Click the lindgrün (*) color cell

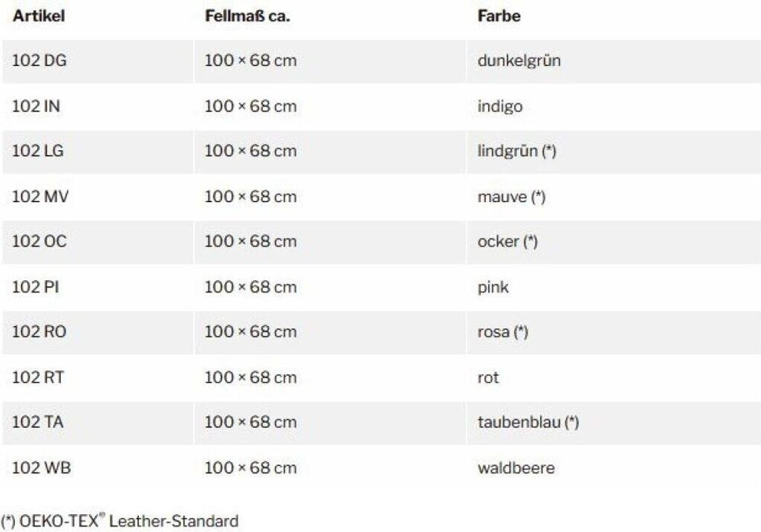[516, 151]
